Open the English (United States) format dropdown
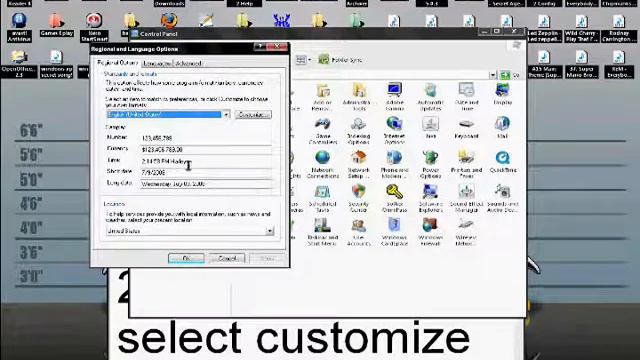The height and width of the screenshot is (360, 640). click(x=226, y=115)
